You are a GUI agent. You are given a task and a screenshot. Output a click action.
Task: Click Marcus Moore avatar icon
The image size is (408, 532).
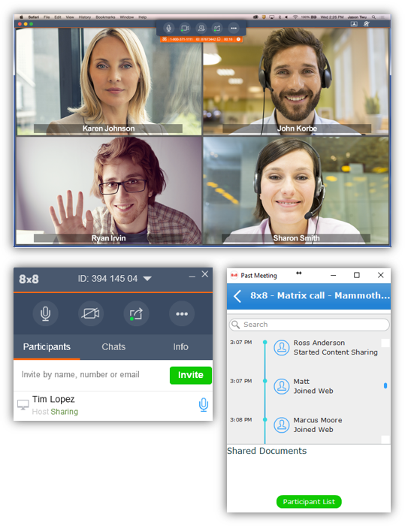[282, 425]
